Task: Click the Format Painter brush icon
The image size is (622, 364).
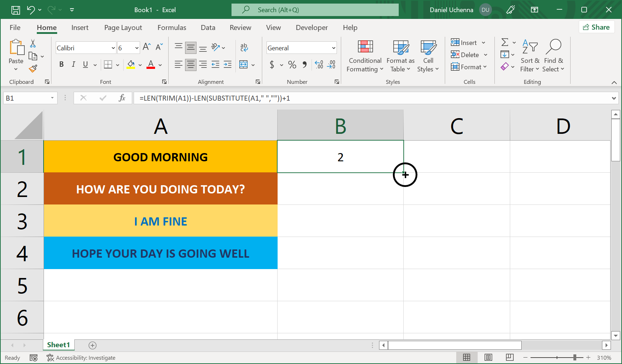Action: click(33, 69)
